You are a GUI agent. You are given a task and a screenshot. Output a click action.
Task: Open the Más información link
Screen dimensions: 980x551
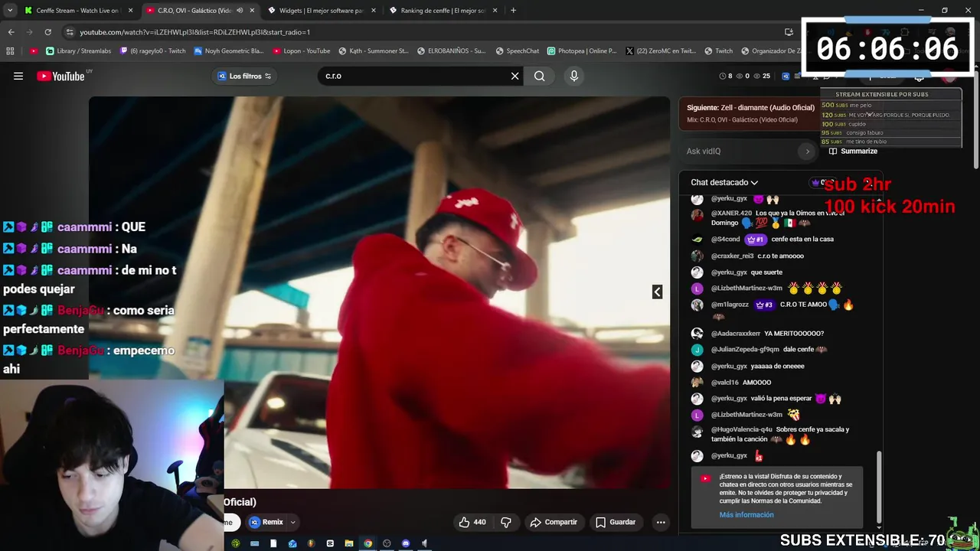click(746, 515)
